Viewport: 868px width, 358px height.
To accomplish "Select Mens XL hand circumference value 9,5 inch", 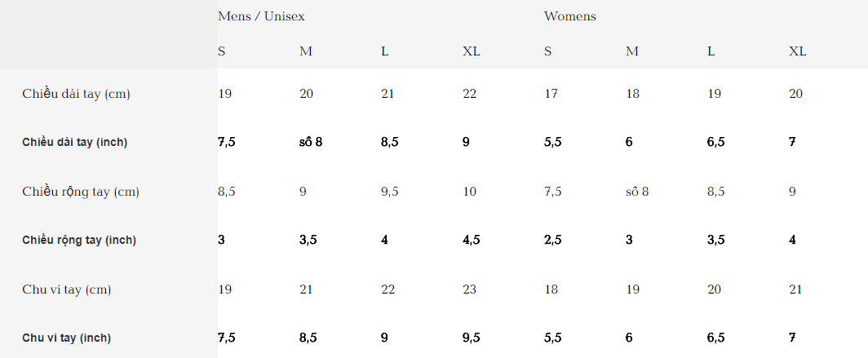I will click(472, 338).
